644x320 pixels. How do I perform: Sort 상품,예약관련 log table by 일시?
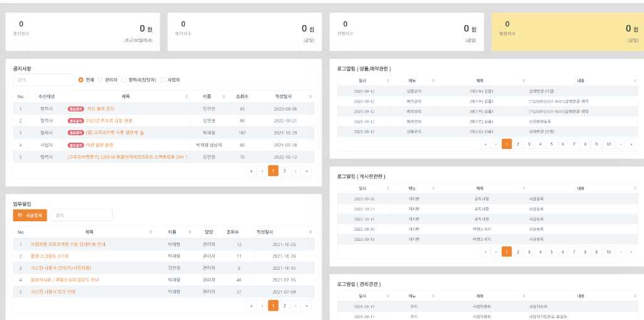click(388, 80)
